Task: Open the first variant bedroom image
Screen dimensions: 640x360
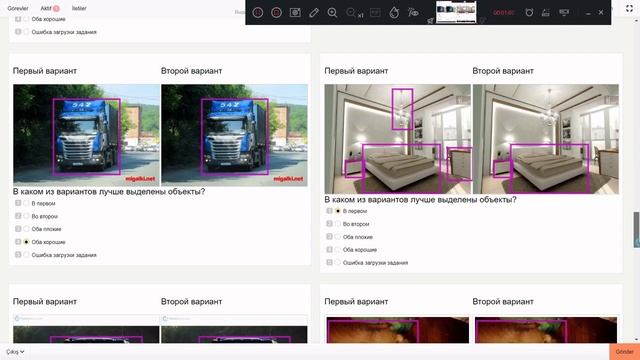Action: click(x=398, y=139)
